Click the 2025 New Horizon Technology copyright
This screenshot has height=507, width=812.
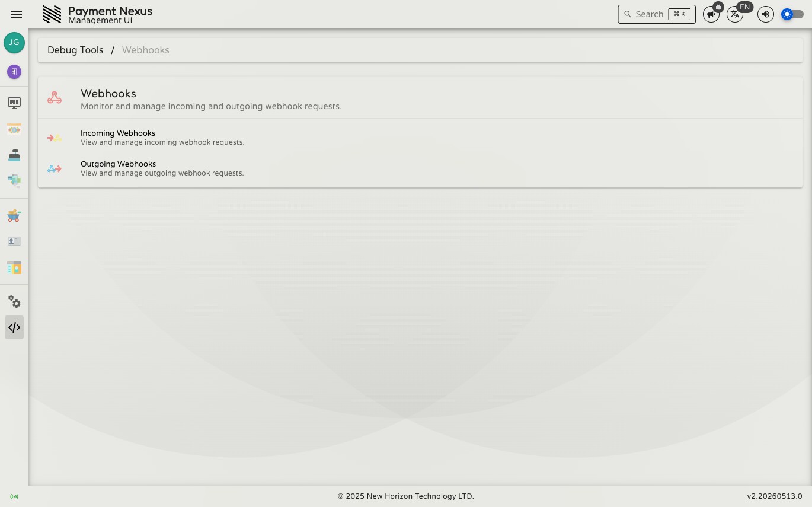pyautogui.click(x=406, y=496)
